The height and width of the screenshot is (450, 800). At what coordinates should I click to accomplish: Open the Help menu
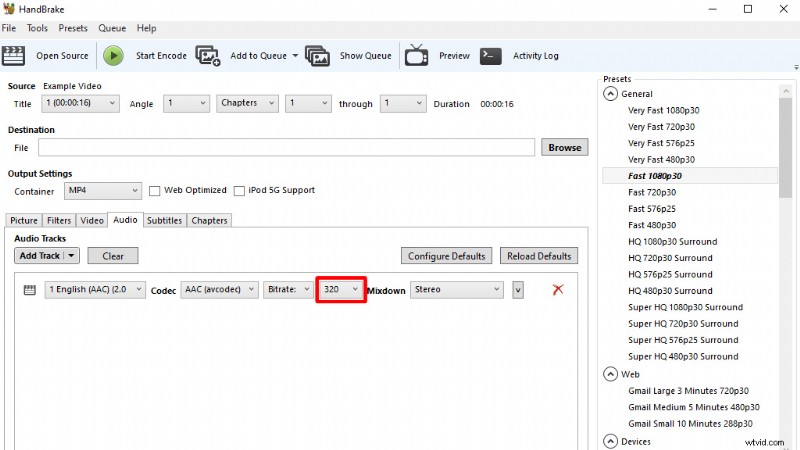(146, 28)
